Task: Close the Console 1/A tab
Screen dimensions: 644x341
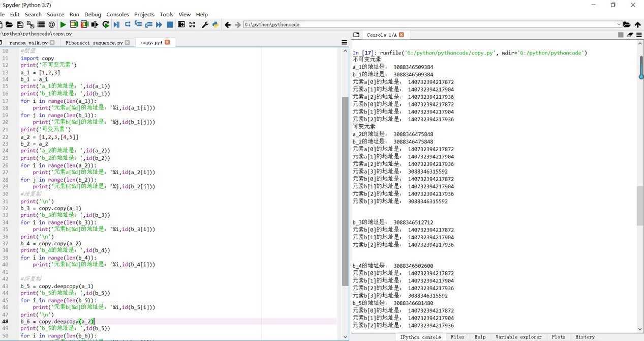Action: [401, 35]
